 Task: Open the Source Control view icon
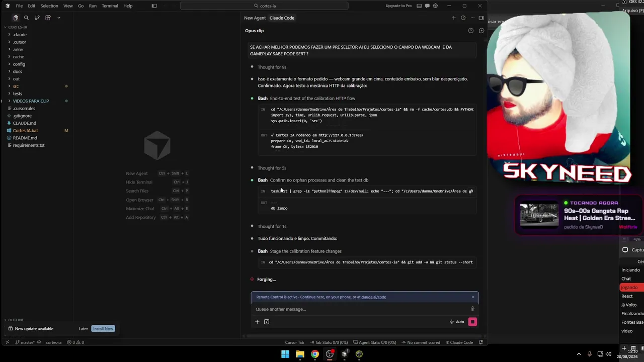click(x=37, y=18)
